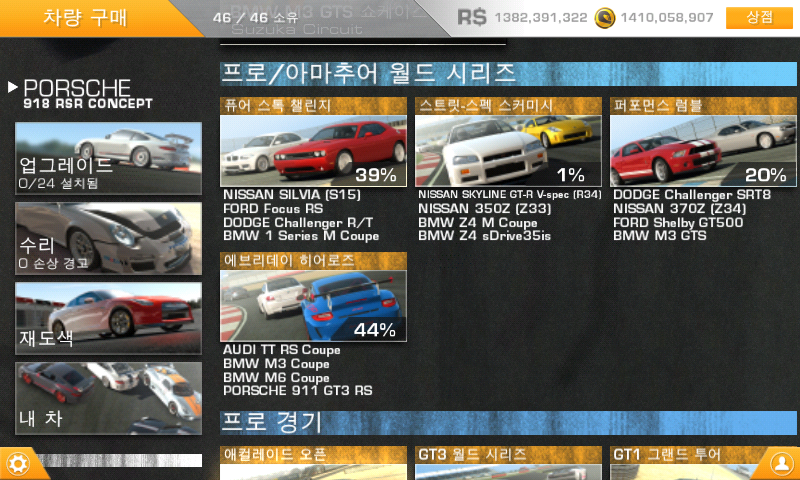Image resolution: width=800 pixels, height=480 pixels.
Task: Select FORD Shelby GT500 entry
Action: 678,223
